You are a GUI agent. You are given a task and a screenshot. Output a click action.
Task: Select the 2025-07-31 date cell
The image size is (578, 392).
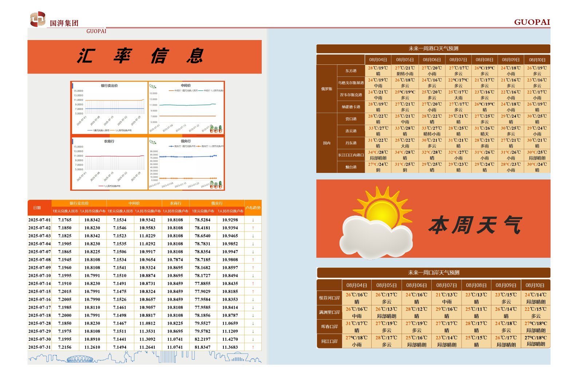pos(40,347)
